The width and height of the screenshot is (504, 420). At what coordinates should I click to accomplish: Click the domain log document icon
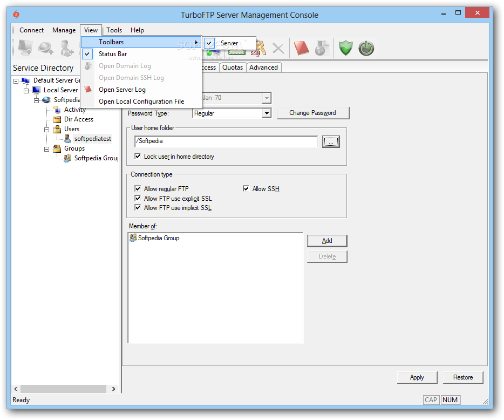pos(322,48)
